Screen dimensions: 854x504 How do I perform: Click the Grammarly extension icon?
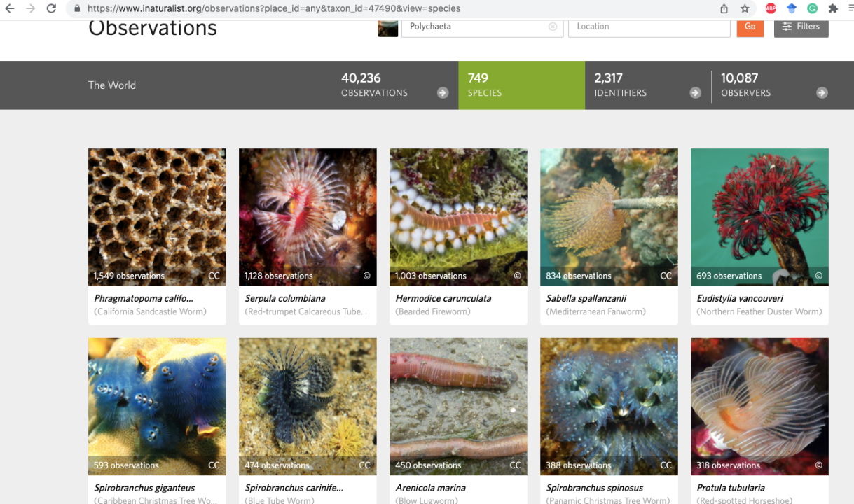(x=812, y=8)
